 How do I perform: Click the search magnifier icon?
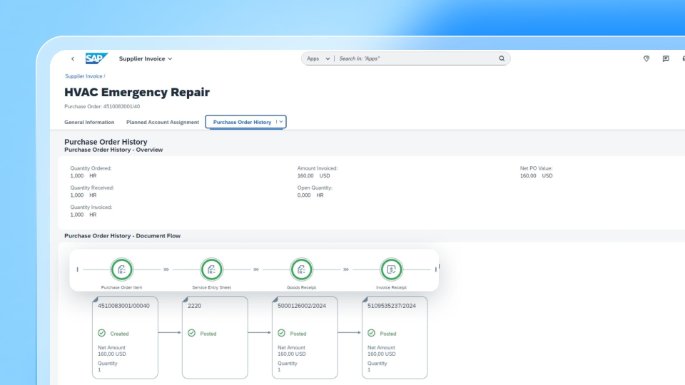(x=502, y=59)
